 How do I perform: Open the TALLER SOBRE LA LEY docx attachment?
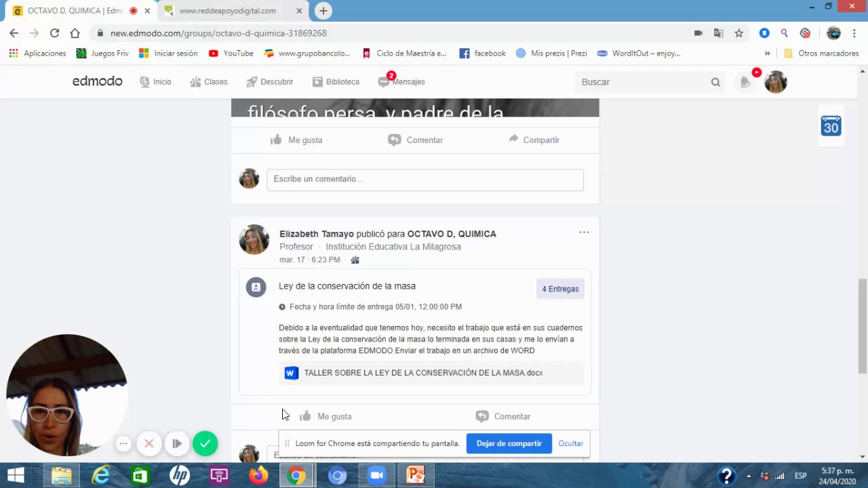423,373
